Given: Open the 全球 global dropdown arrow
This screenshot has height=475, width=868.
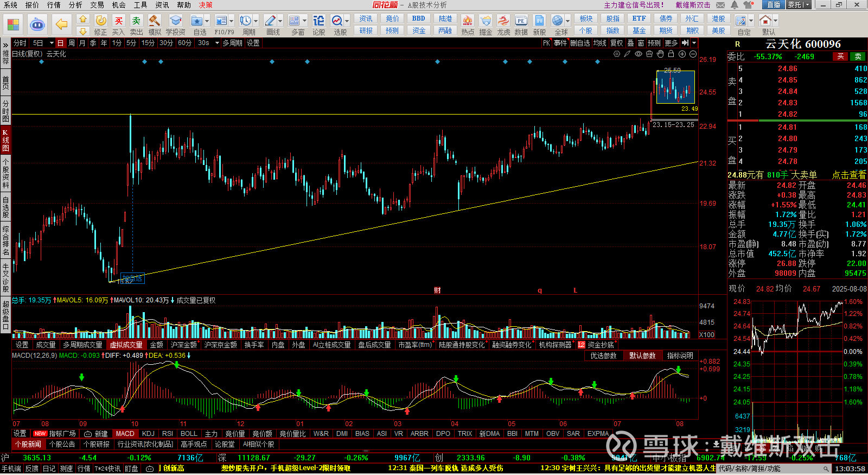Looking at the screenshot, I should 567,21.
